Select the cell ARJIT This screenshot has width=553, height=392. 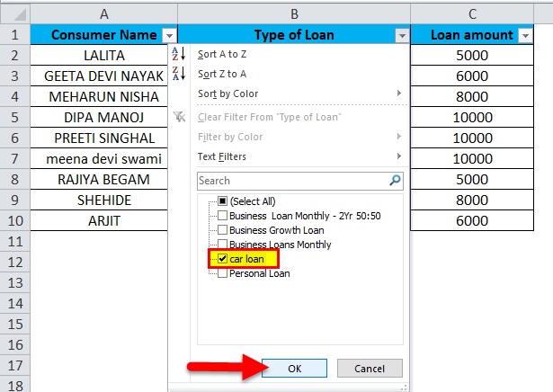coord(99,220)
